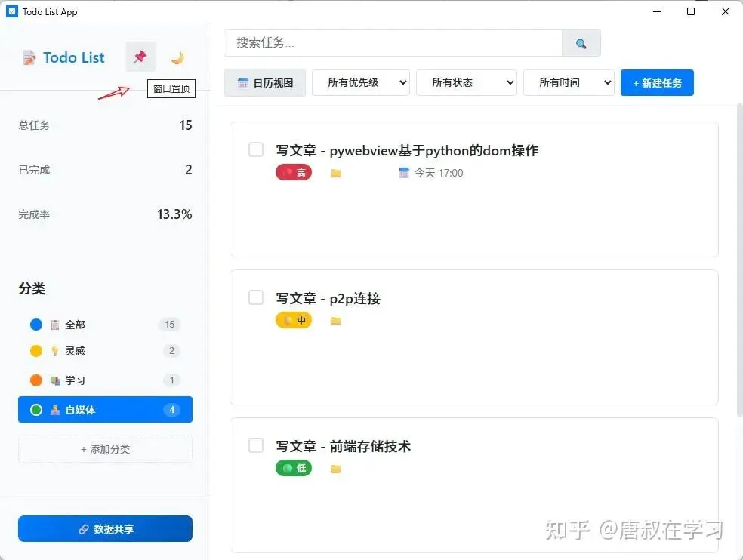Minimize the Todo List App window
743x560 pixels.
point(657,11)
